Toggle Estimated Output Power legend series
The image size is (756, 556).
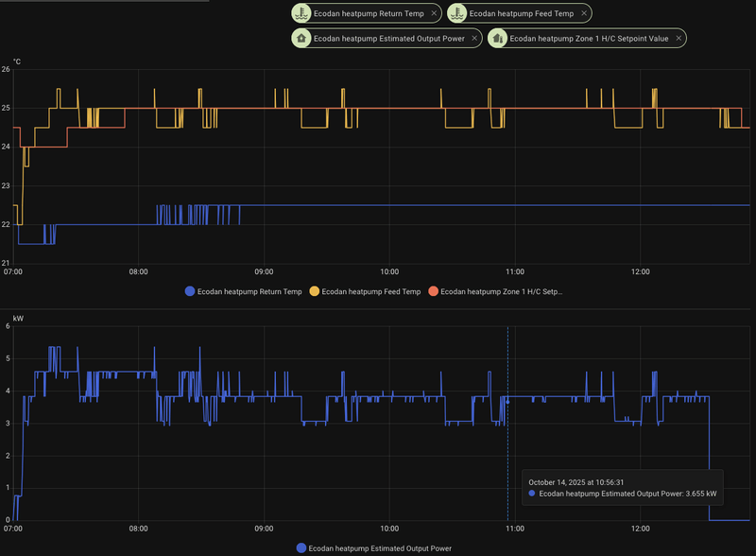pyautogui.click(x=381, y=548)
